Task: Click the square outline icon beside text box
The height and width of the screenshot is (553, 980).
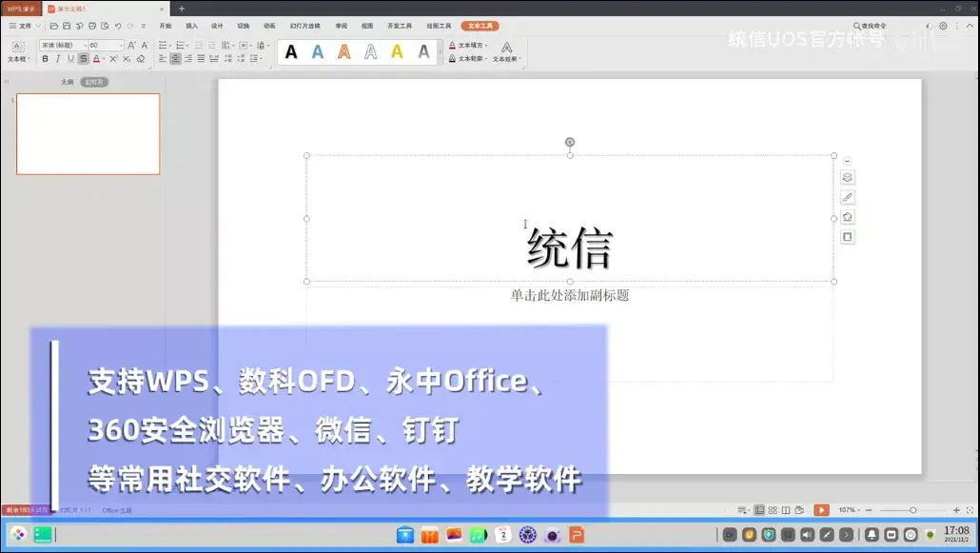Action: coord(848,237)
